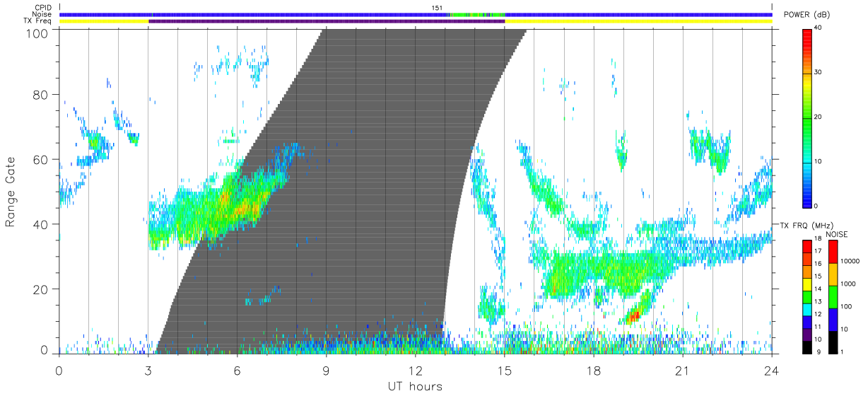The image size is (868, 401).
Task: Click the 15 tick label on the UT hours axis
Action: [x=505, y=370]
